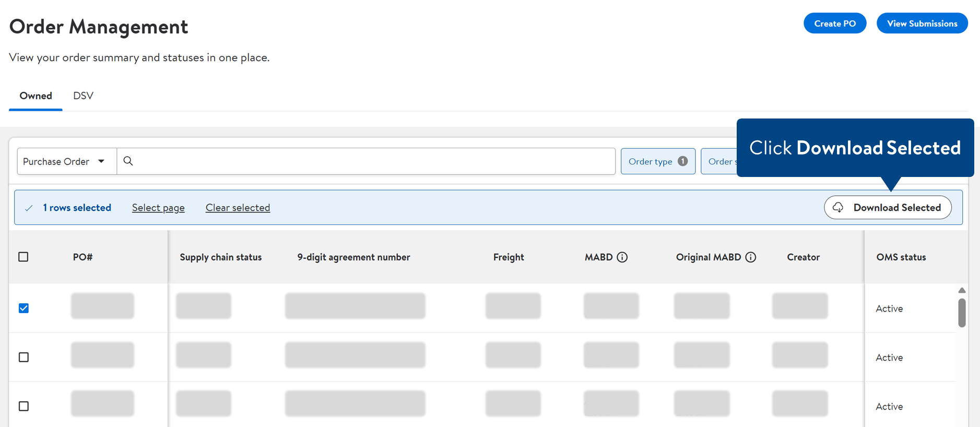Click the PO# column header
This screenshot has height=427, width=980.
pos(82,257)
